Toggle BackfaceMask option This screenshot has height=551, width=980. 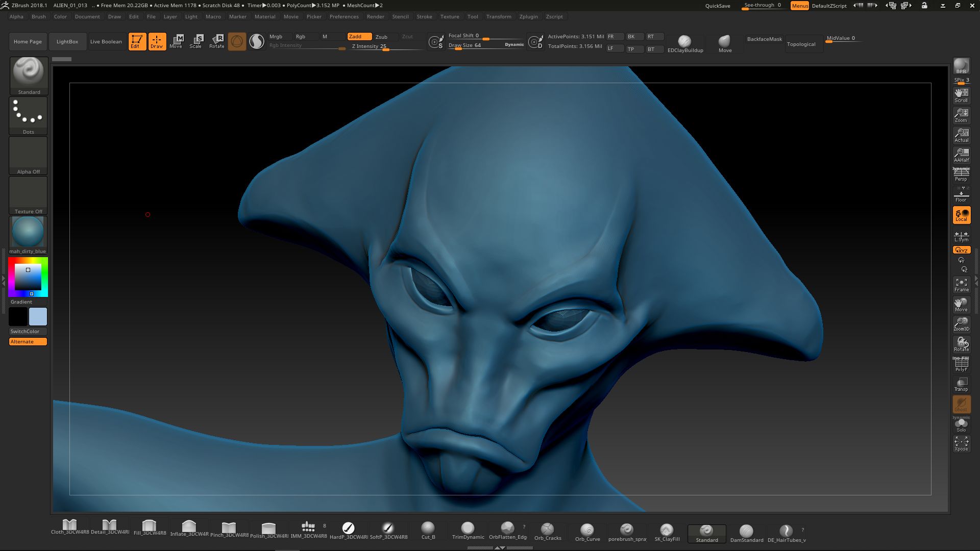[764, 39]
